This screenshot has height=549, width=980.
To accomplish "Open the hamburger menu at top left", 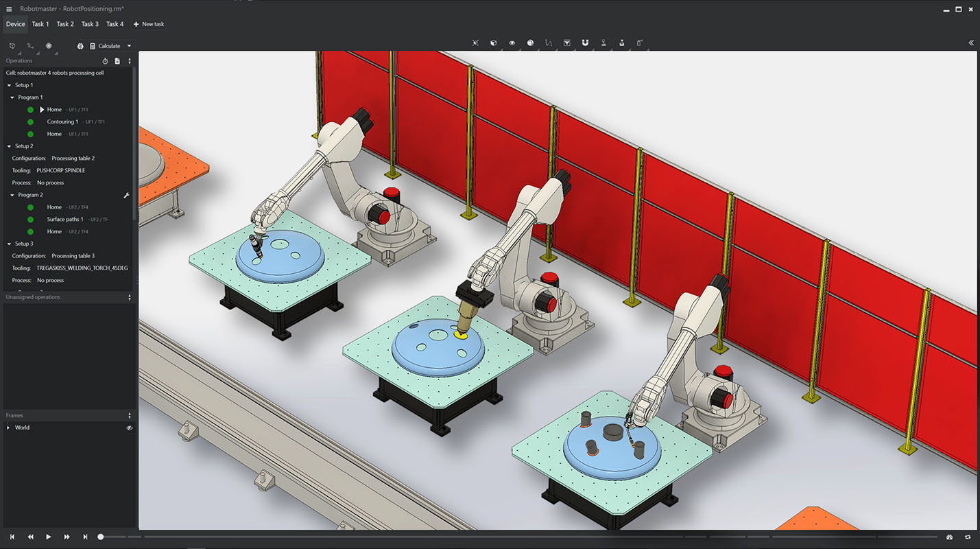I will click(x=8, y=8).
